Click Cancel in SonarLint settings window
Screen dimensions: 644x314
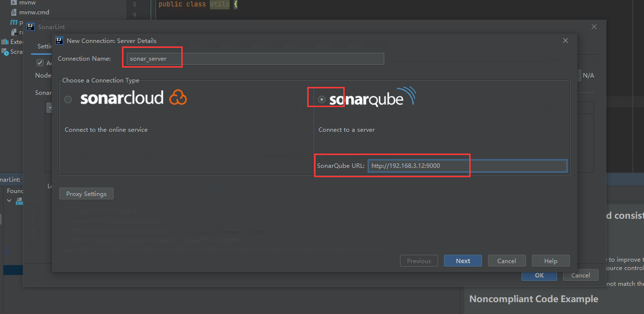click(580, 275)
